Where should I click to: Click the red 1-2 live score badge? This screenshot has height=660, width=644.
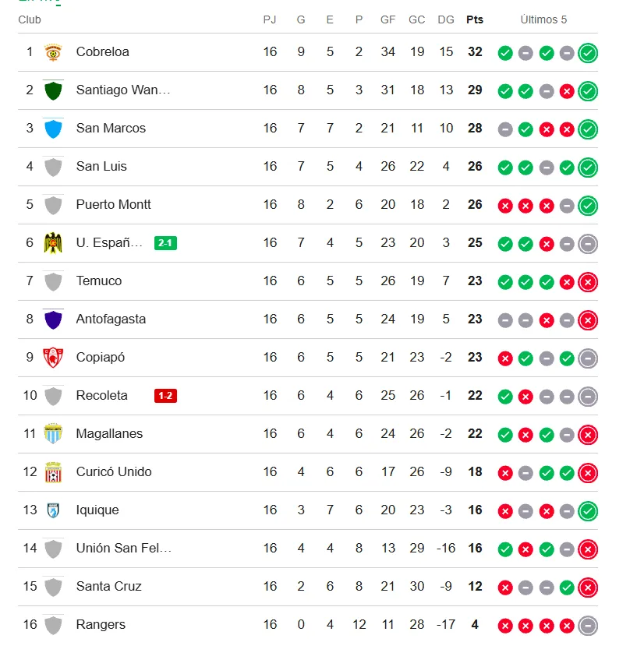[x=165, y=396]
